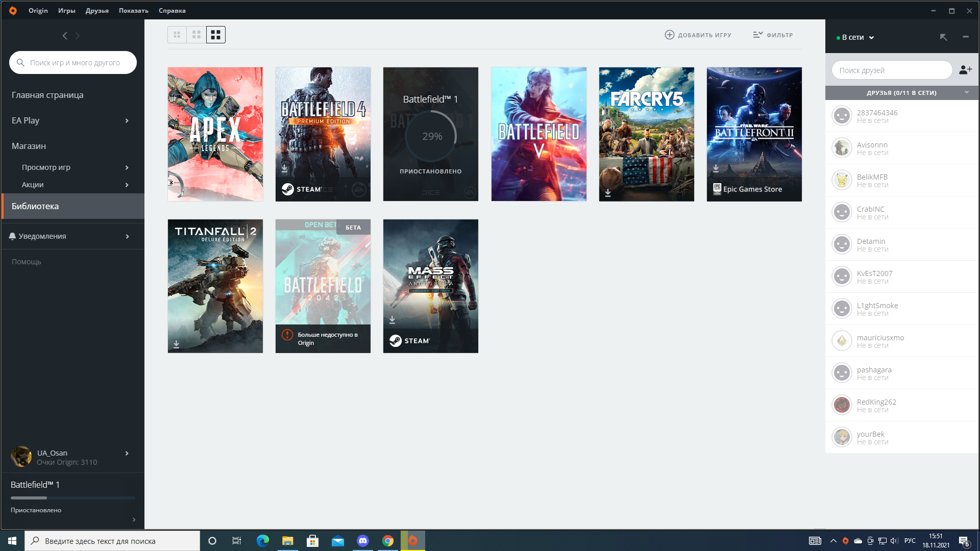The height and width of the screenshot is (551, 980).
Task: Collapse the friends list section header
Action: click(x=966, y=92)
